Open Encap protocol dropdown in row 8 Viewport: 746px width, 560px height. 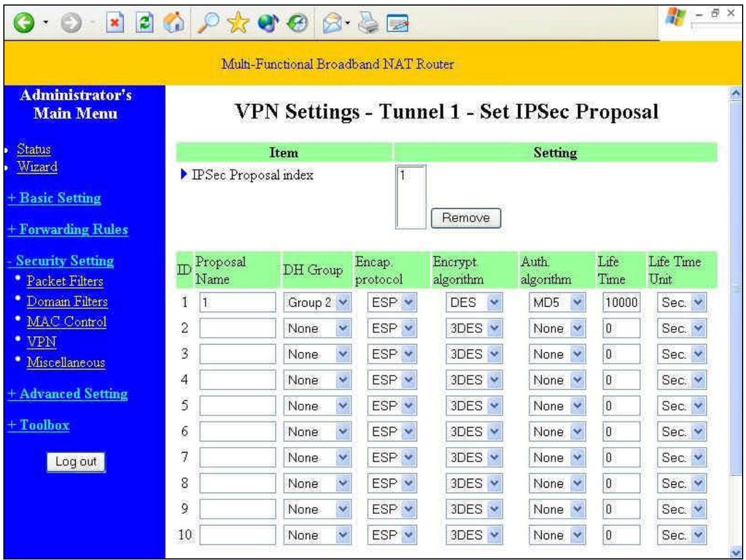(391, 484)
